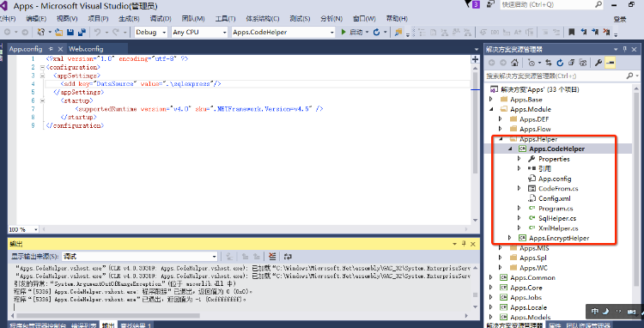Click the Home icon in Solution Explorer
The width and height of the screenshot is (644, 328).
[514, 63]
